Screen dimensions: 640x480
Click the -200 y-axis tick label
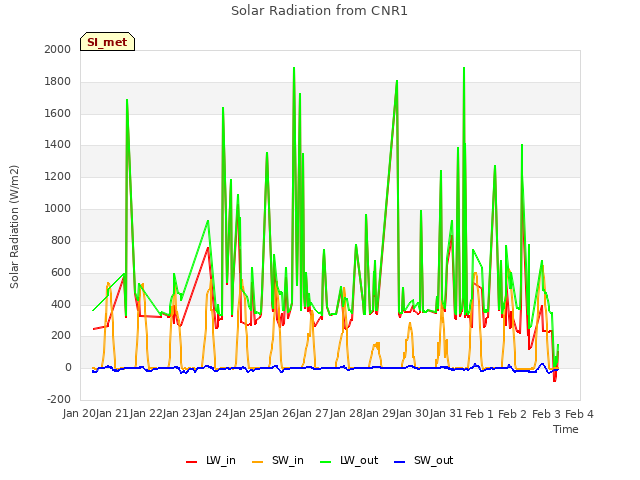[59, 400]
